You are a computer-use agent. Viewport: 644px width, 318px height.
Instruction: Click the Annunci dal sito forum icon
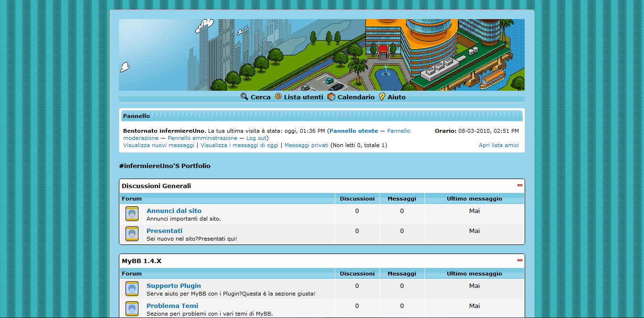pyautogui.click(x=132, y=214)
